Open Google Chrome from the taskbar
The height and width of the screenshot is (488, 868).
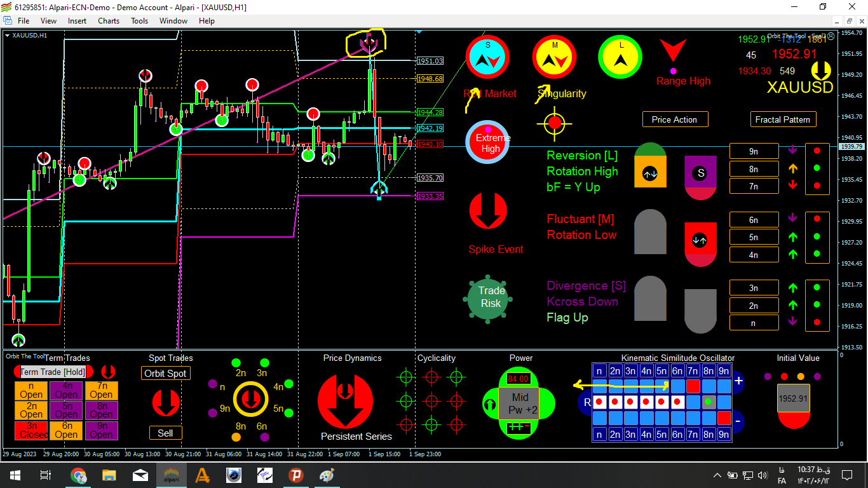pos(79,475)
